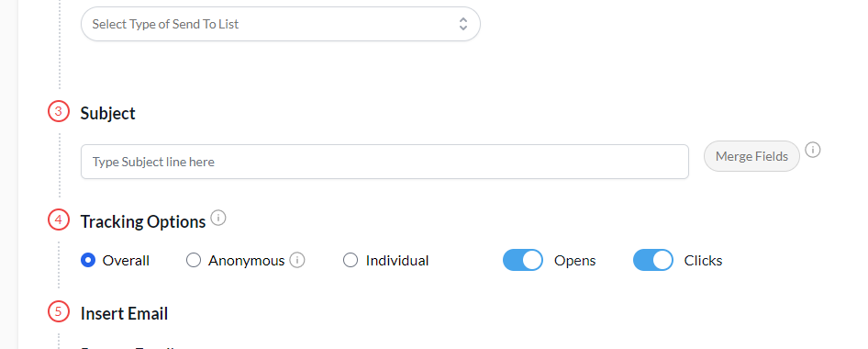Click the step 3 circle marker
Image resolution: width=868 pixels, height=349 pixels.
tap(59, 112)
